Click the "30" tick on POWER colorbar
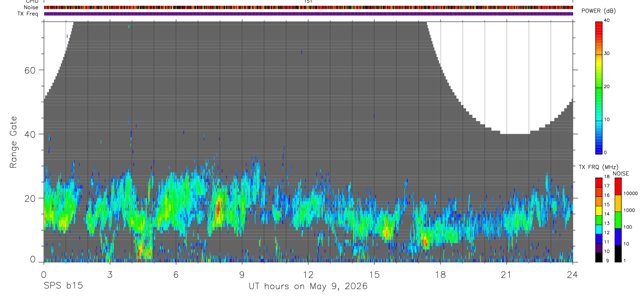Viewport: 644px width, 297px height. [607, 53]
